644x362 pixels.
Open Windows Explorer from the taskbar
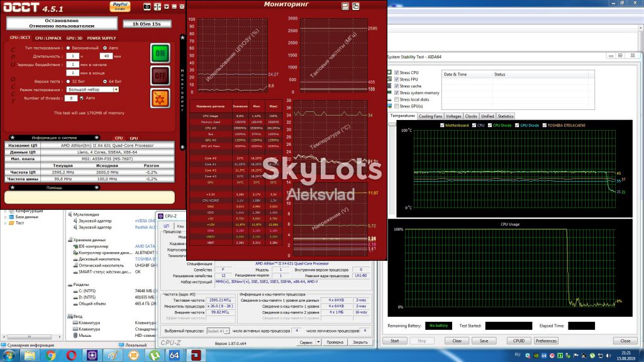[x=30, y=355]
